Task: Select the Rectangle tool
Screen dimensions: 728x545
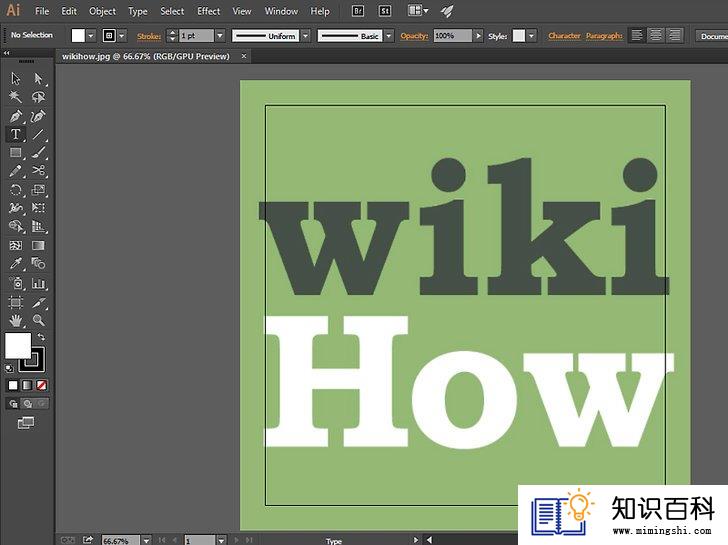Action: 15,152
